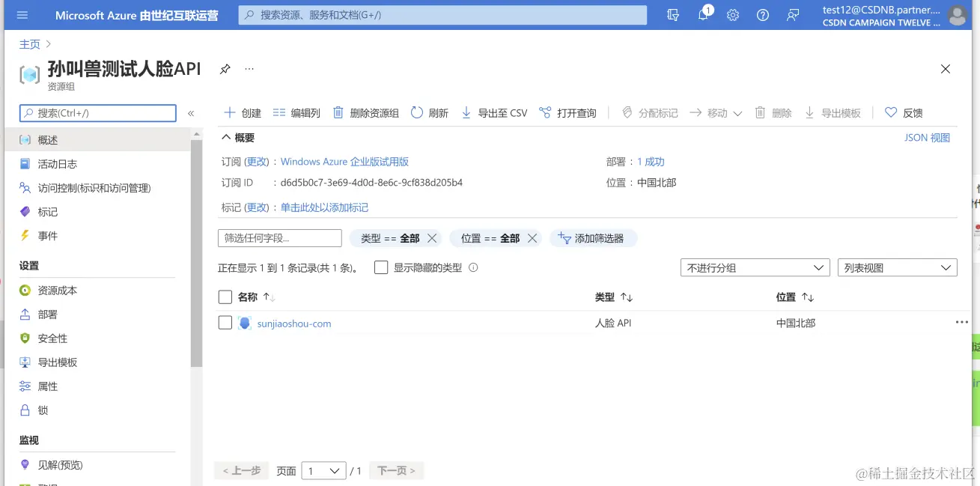980x486 pixels.
Task: Open the portal hamburger menu
Action: pyautogui.click(x=22, y=15)
